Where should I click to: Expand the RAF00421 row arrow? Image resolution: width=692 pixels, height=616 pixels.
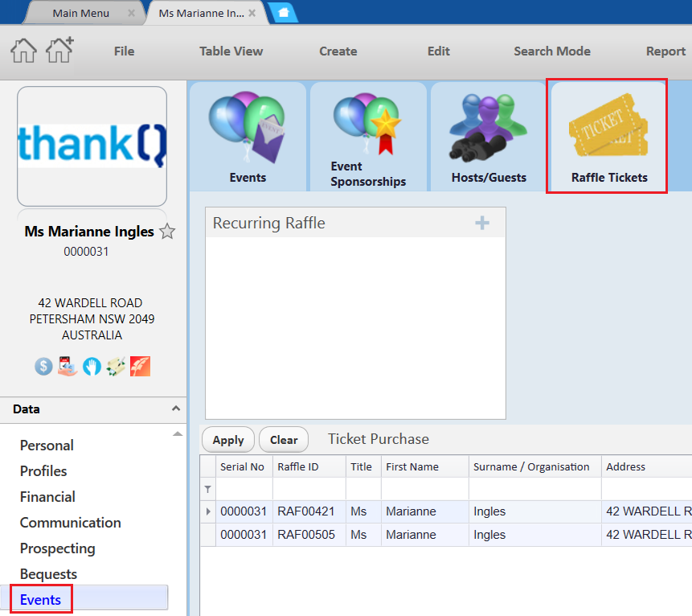tap(208, 511)
